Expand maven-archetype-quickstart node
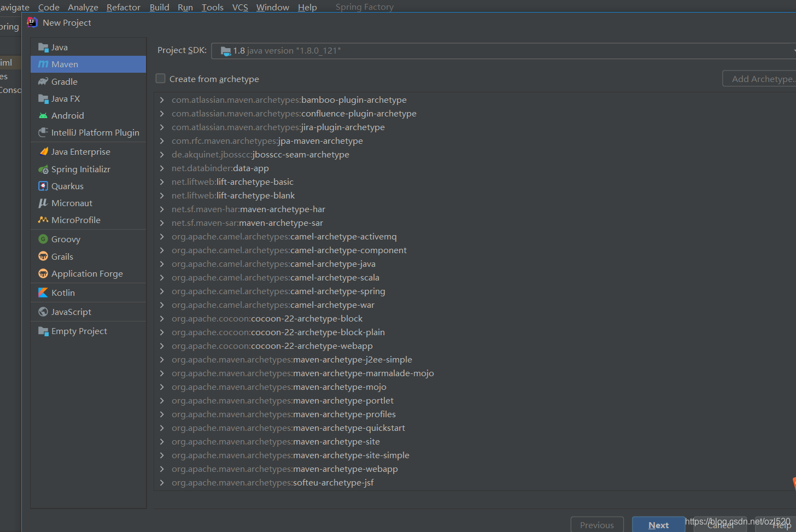Viewport: 796px width, 532px height. [x=162, y=428]
